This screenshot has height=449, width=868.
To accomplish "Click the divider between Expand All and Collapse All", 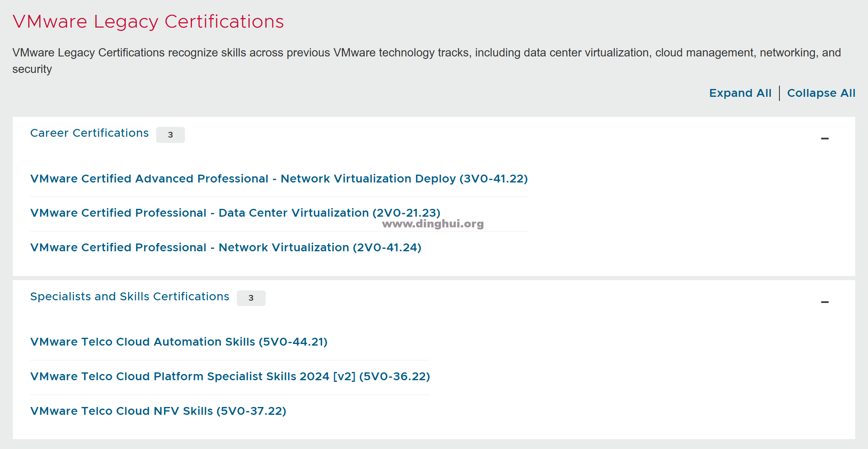I will [779, 93].
